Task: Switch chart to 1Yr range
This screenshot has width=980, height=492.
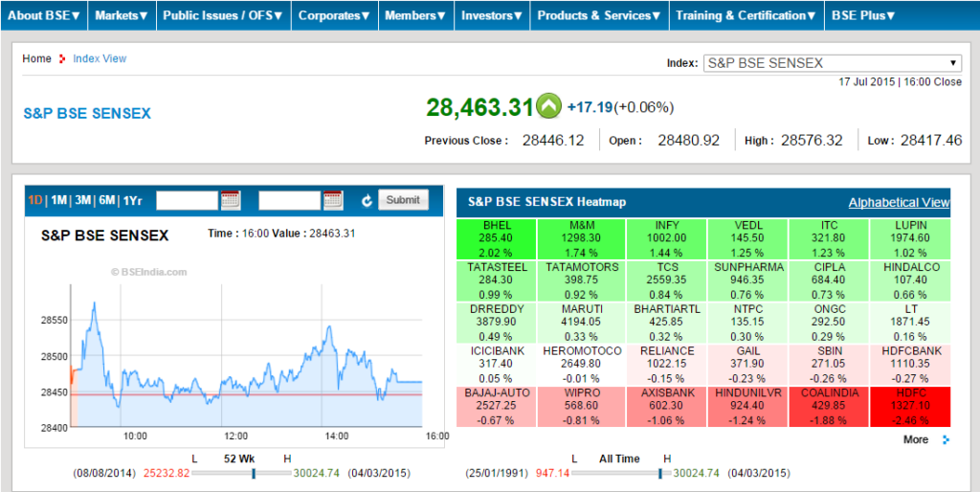Action: (x=132, y=201)
